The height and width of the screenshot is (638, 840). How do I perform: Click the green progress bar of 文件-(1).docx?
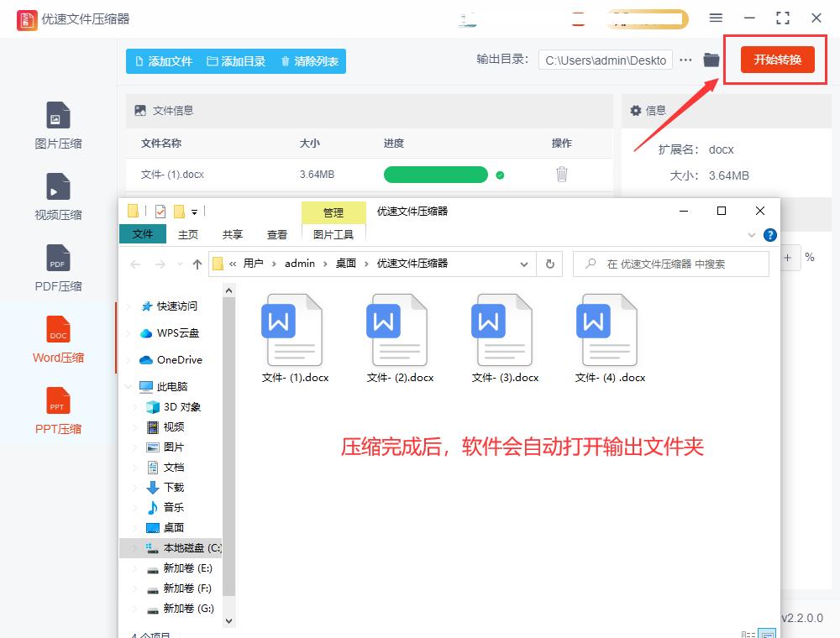click(x=435, y=175)
